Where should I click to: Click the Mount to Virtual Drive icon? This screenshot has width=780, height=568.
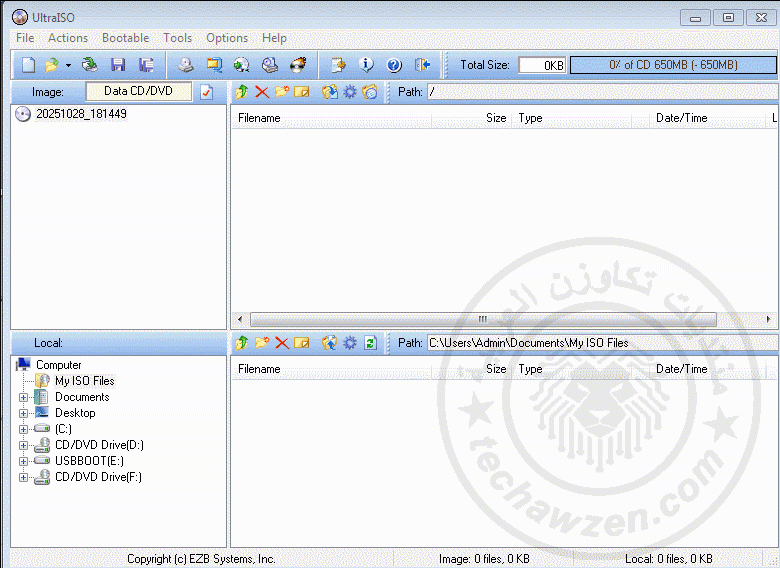(270, 65)
